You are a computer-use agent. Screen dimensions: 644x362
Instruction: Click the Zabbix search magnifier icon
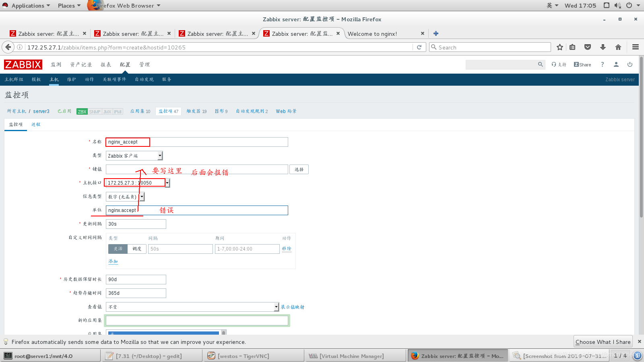coord(541,64)
